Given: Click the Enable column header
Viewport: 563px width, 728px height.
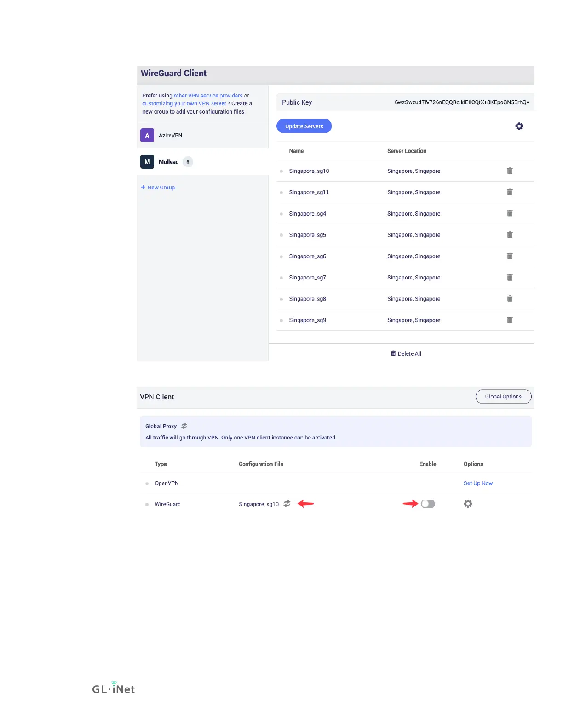Looking at the screenshot, I should tap(428, 464).
